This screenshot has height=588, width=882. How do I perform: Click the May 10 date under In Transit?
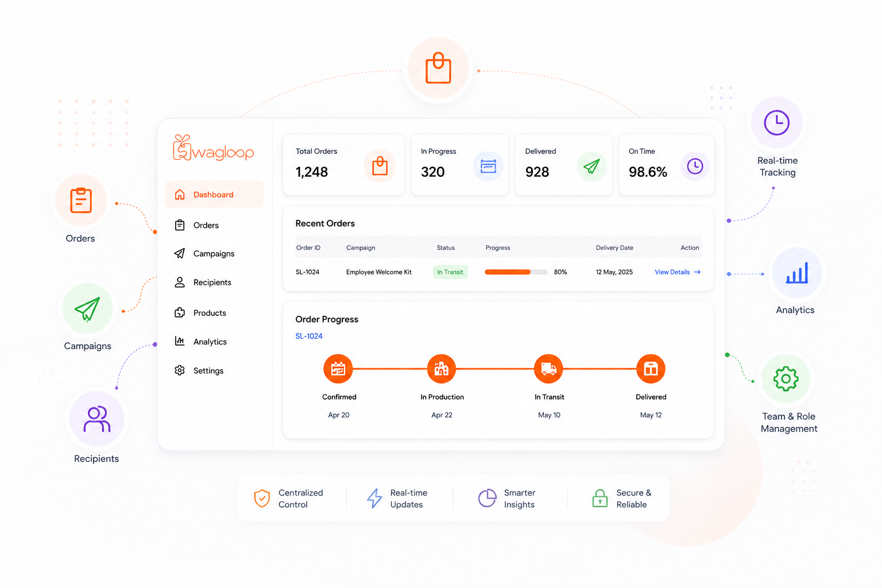coord(549,415)
